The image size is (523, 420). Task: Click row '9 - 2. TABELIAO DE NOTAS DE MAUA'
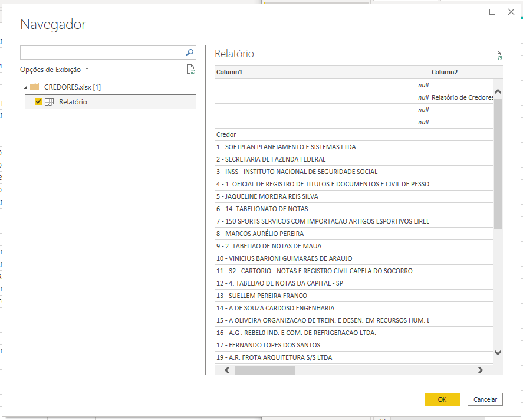[x=323, y=246]
